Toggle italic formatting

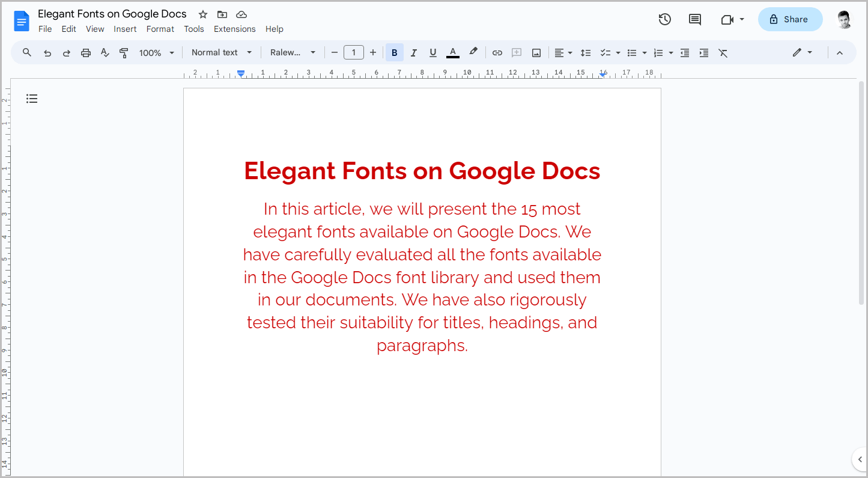coord(413,52)
